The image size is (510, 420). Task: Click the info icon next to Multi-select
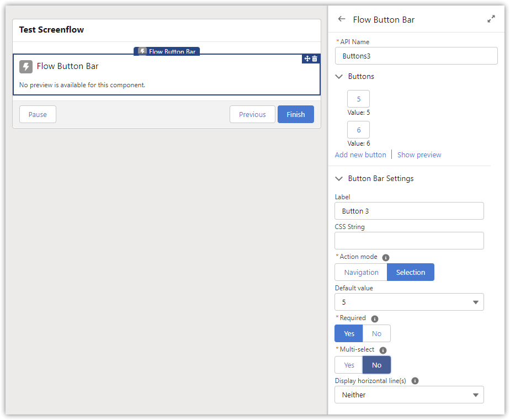point(382,350)
